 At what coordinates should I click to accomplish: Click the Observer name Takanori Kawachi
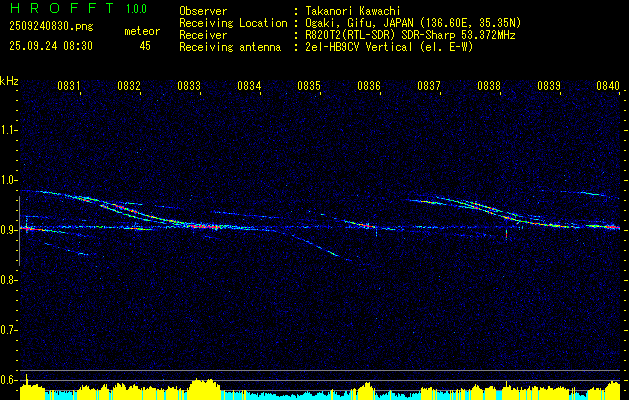(353, 11)
